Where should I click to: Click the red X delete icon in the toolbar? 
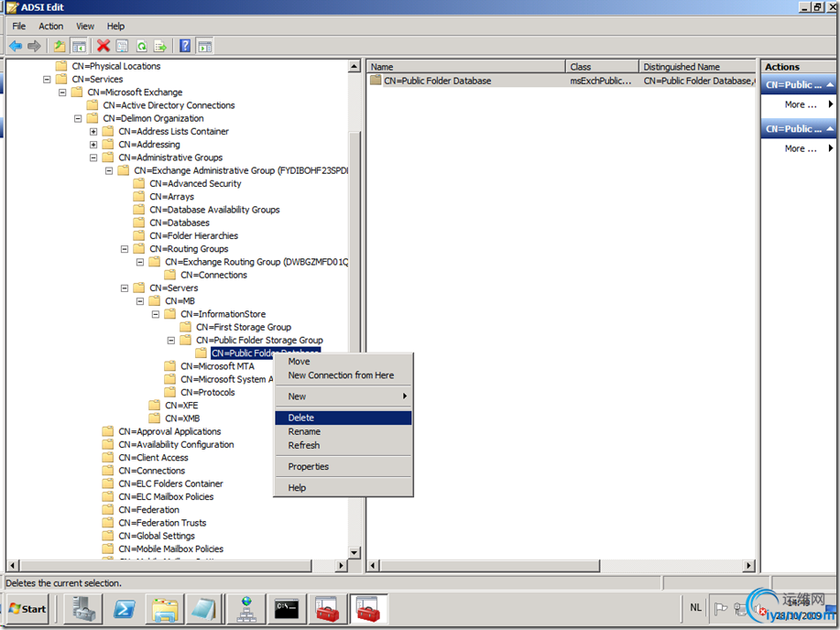[104, 46]
